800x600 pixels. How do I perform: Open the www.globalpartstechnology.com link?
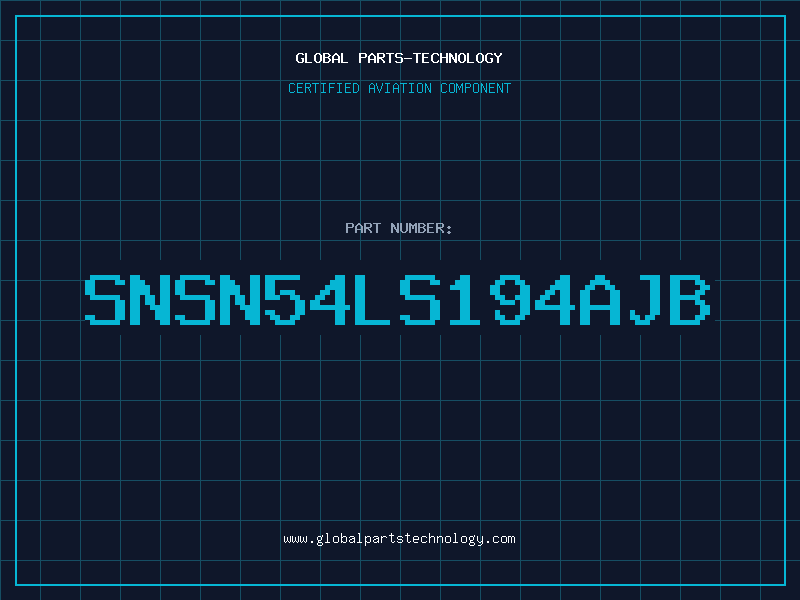[x=399, y=539]
